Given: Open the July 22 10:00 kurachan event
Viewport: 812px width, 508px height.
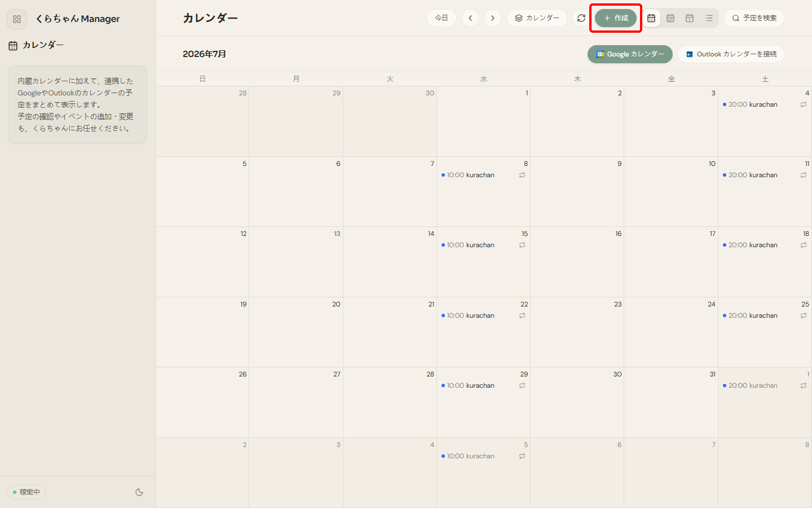Looking at the screenshot, I should coord(483,316).
